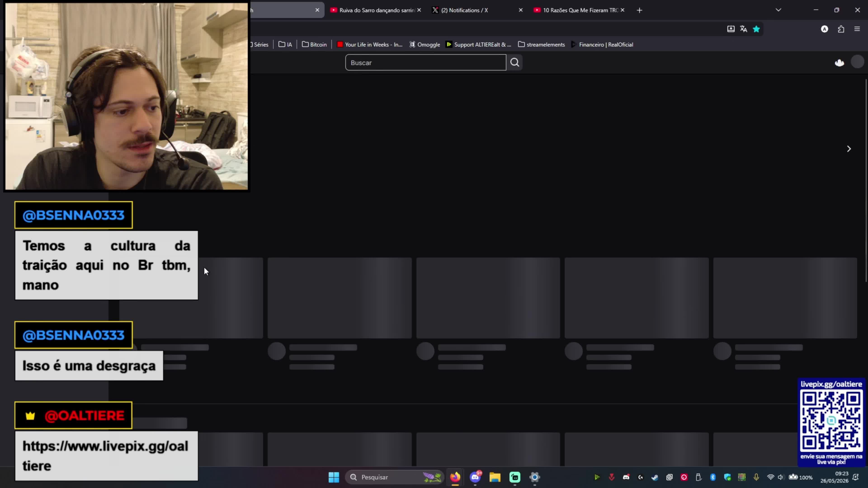The height and width of the screenshot is (488, 868).
Task: Advance the carousel with the right chevron
Action: pos(849,149)
